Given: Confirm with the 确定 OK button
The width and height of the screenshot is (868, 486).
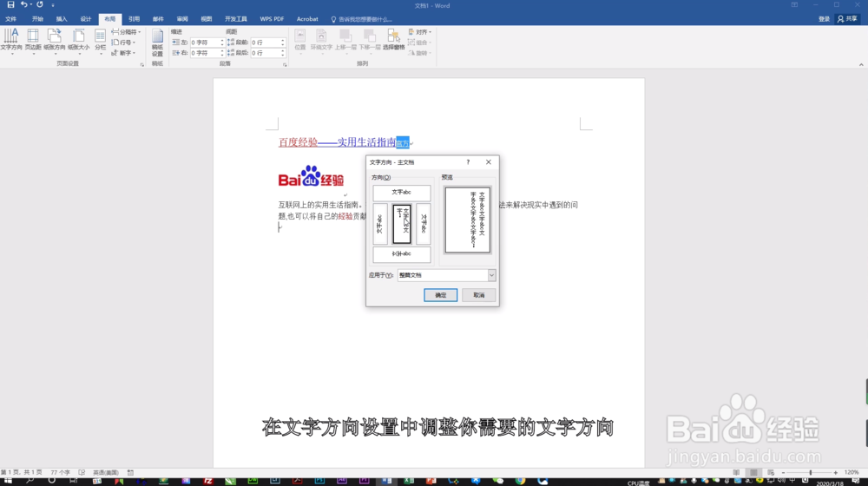Looking at the screenshot, I should (441, 295).
